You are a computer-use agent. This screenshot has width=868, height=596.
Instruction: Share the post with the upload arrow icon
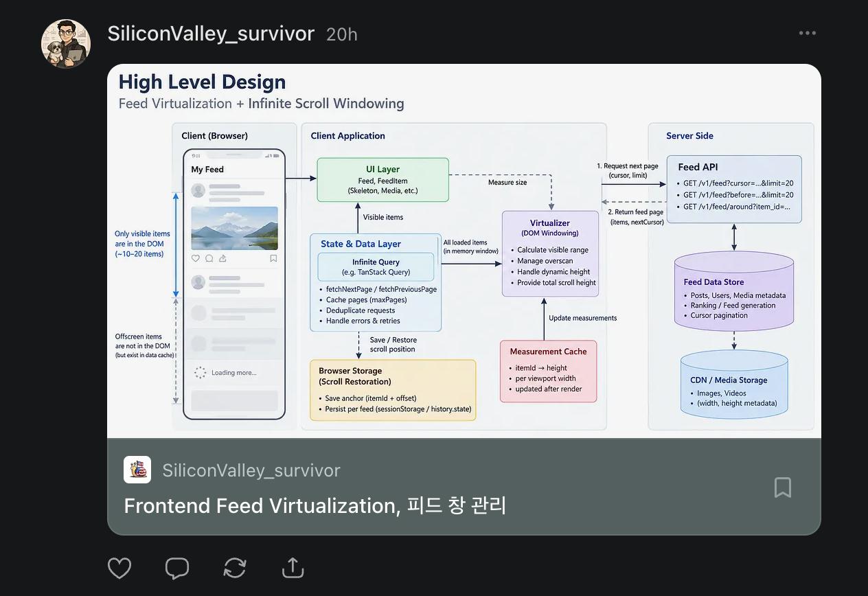(x=293, y=568)
